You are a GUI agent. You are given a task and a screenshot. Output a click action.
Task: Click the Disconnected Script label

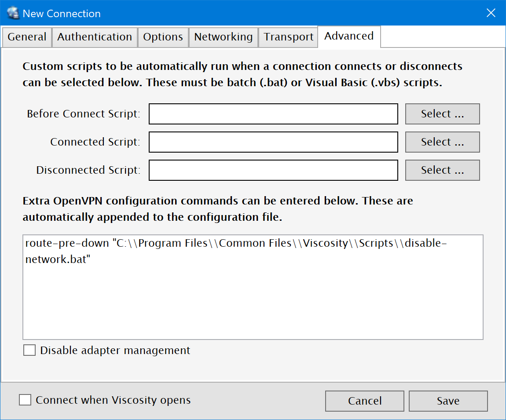pos(88,170)
